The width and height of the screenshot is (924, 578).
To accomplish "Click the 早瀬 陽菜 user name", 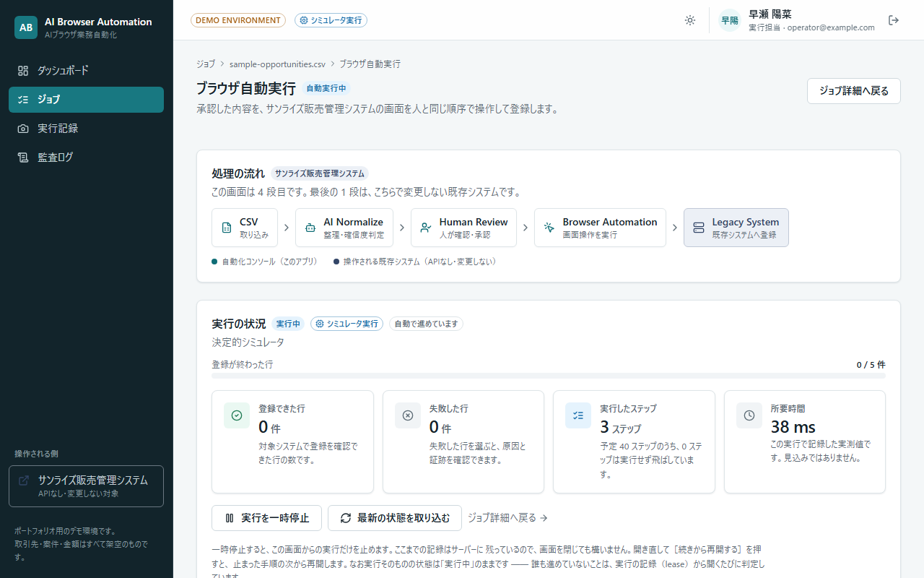I will 770,14.
